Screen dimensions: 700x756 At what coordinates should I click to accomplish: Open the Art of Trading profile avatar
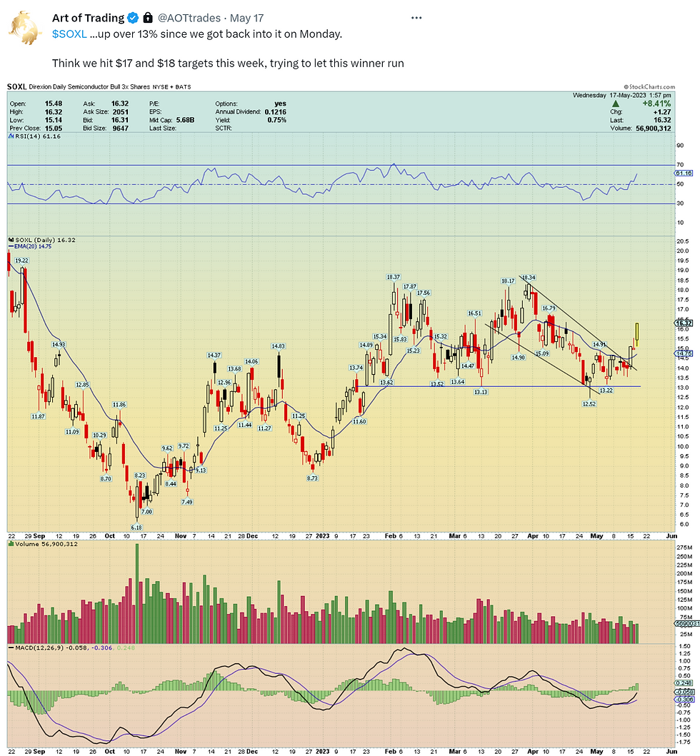[x=25, y=29]
